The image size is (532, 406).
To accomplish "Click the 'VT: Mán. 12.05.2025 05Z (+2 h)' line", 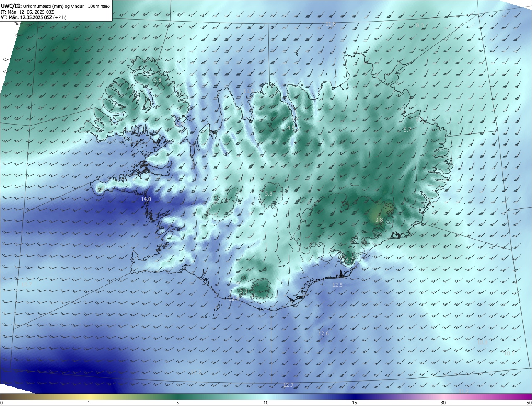I will [34, 17].
